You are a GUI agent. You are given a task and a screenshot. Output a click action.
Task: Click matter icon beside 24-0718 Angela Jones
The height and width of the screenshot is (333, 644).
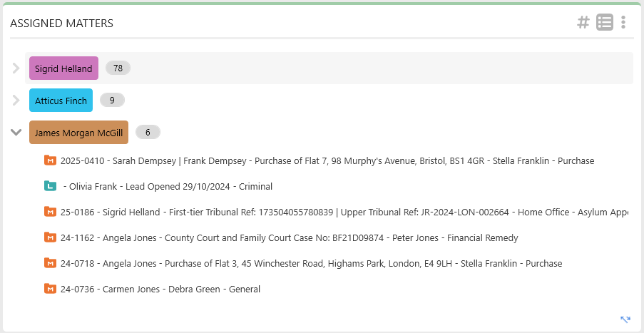50,263
